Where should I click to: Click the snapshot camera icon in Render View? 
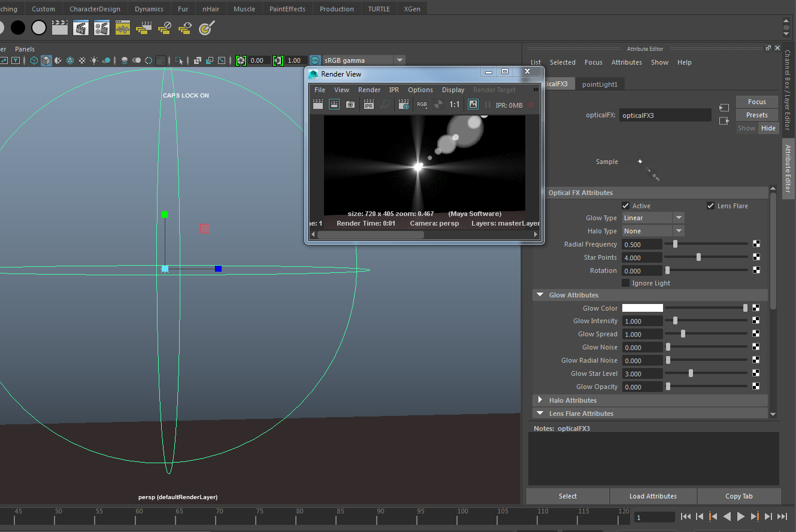pyautogui.click(x=350, y=105)
